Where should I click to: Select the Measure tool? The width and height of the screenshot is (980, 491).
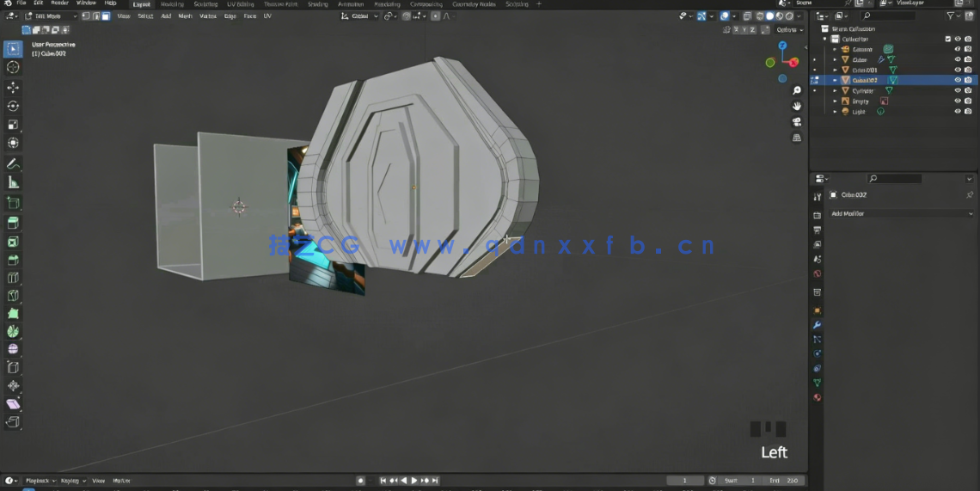13,182
